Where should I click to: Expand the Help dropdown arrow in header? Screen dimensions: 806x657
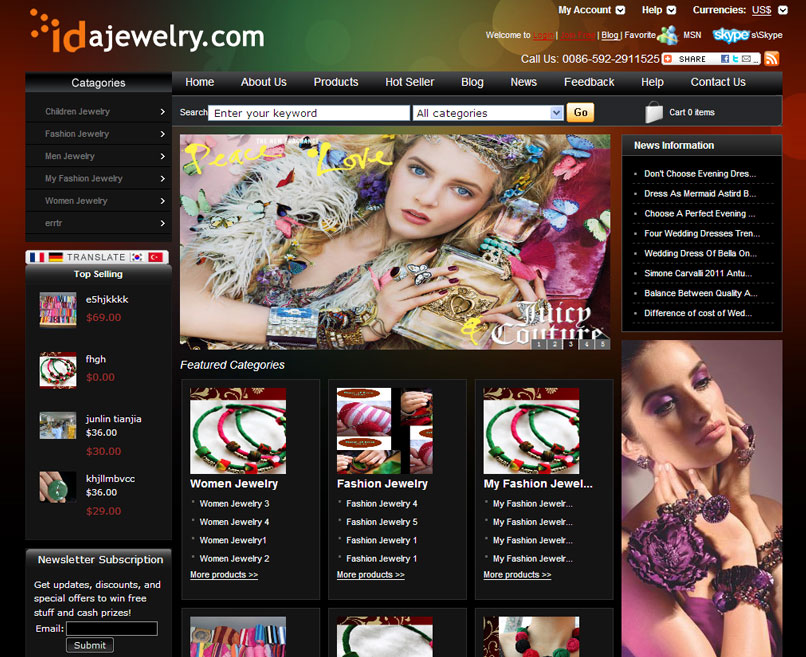click(x=671, y=10)
